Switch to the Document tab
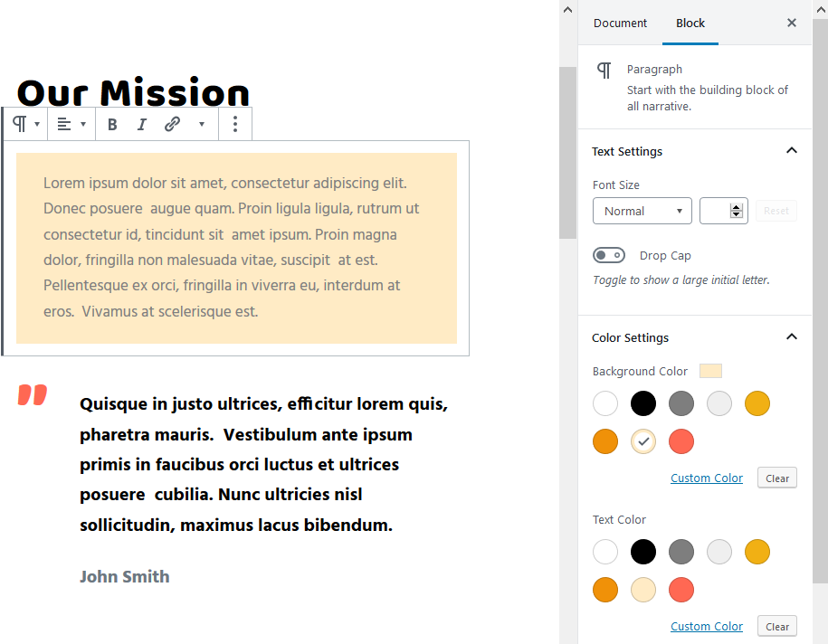828x644 pixels. pyautogui.click(x=620, y=24)
